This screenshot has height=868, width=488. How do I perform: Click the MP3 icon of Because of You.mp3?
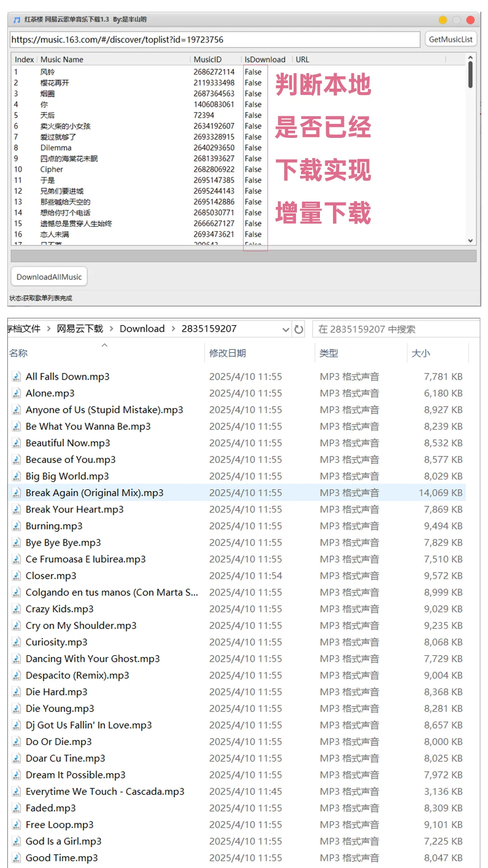click(x=16, y=460)
